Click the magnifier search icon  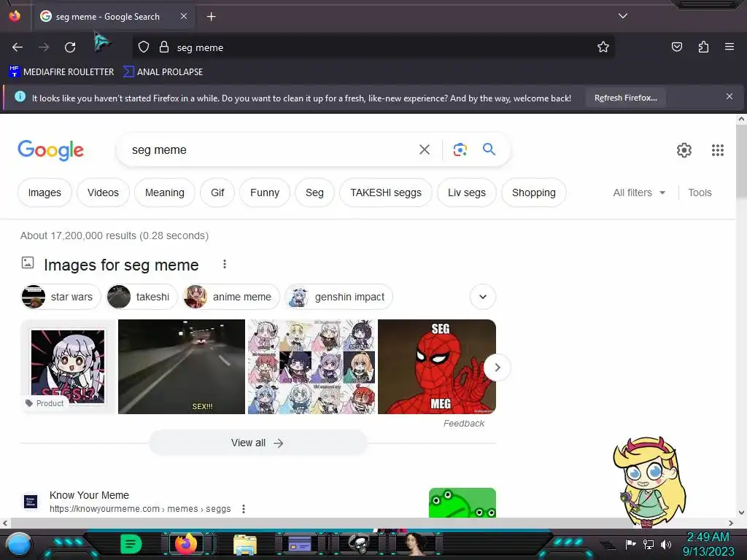click(x=489, y=149)
